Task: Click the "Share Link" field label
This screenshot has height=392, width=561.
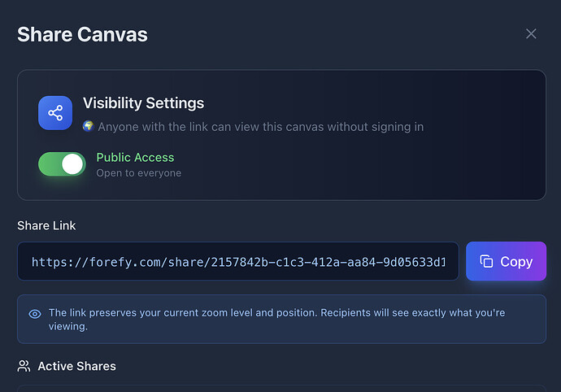Action: (46, 225)
